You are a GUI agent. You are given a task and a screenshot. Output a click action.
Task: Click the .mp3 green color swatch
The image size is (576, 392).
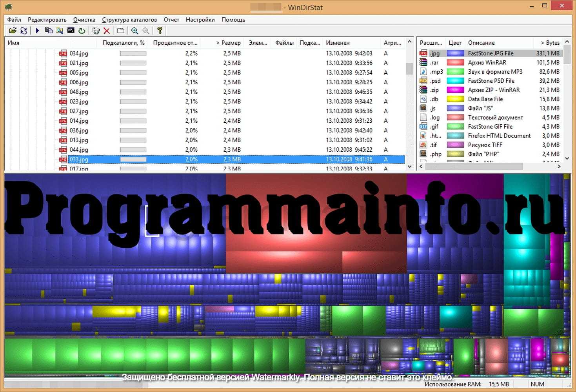[x=455, y=72]
